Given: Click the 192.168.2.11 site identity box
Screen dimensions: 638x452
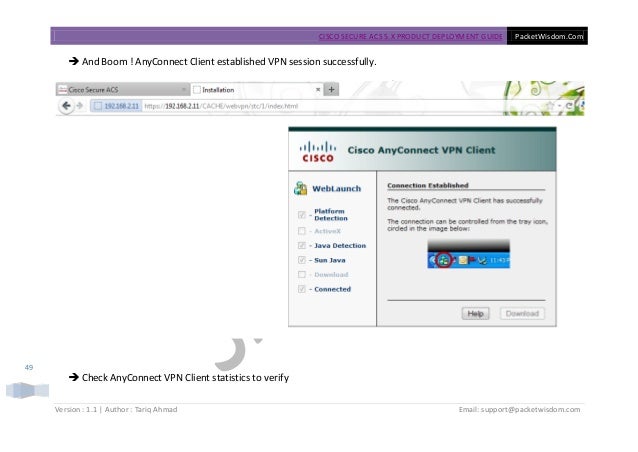Looking at the screenshot, I should [116, 106].
